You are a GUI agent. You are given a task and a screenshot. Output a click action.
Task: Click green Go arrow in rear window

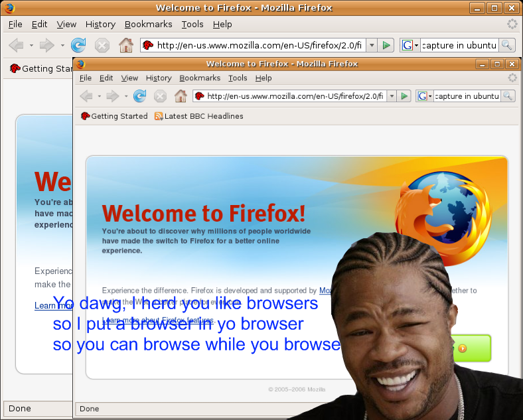[386, 45]
